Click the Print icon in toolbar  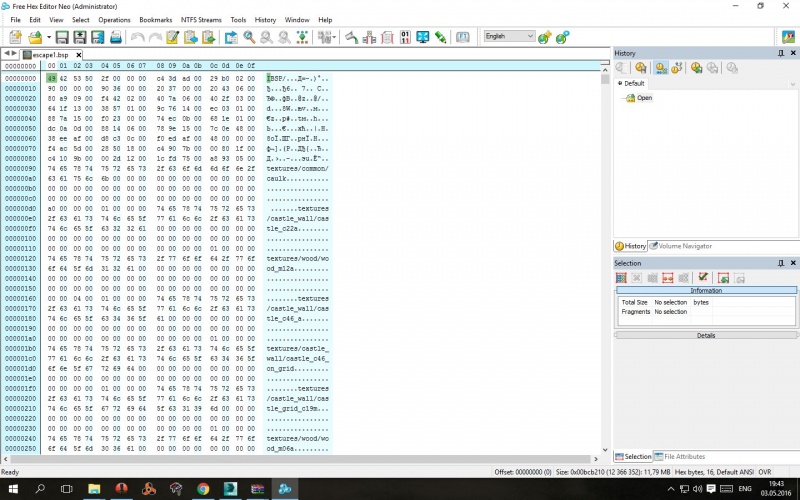[116, 37]
